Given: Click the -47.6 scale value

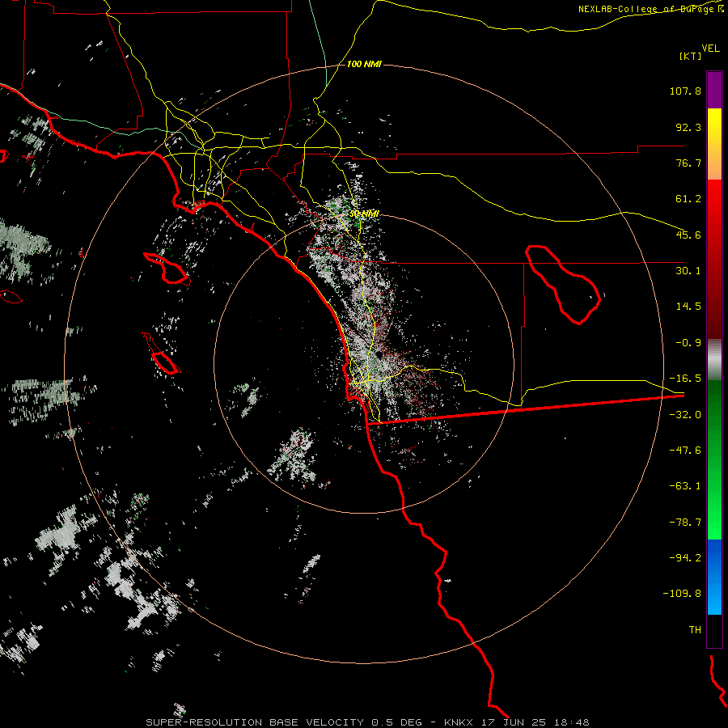Looking at the screenshot, I should point(685,451).
